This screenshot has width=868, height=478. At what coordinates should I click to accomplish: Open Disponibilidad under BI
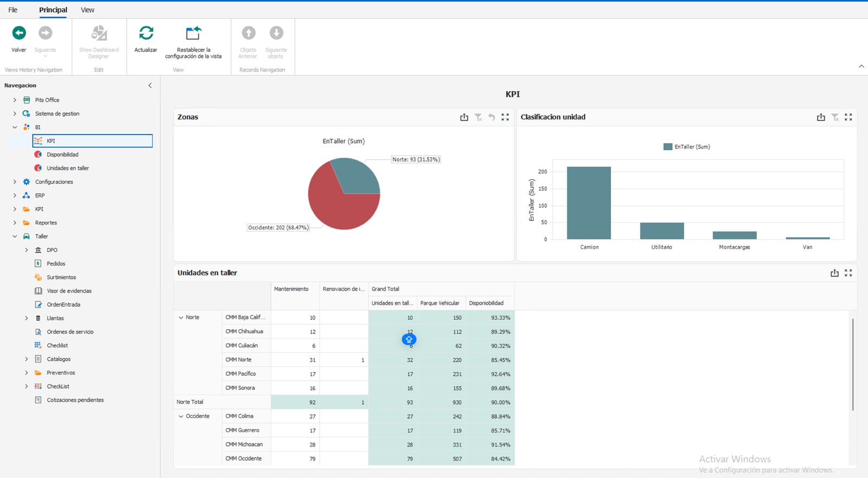[x=62, y=154]
